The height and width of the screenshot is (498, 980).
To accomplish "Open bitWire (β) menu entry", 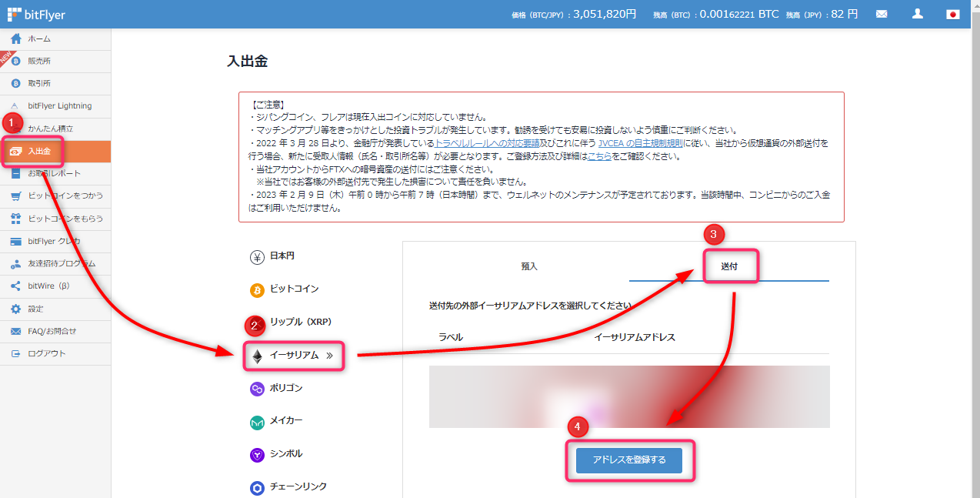I will (x=55, y=286).
